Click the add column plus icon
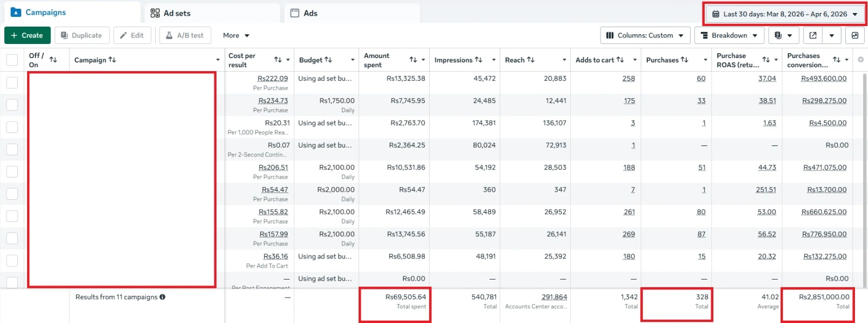 pos(860,60)
